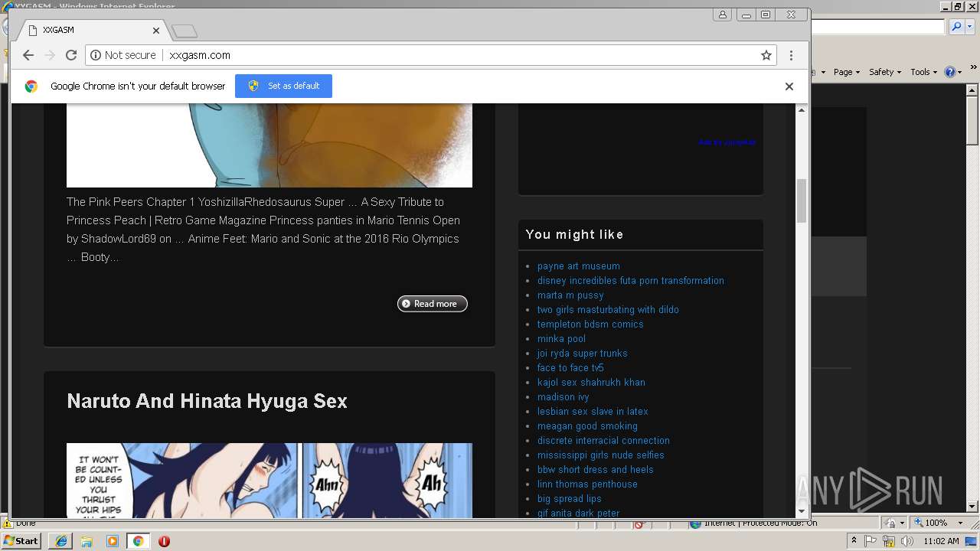Viewport: 980px width, 551px height.
Task: Close the XXGASM tab
Action: [156, 31]
